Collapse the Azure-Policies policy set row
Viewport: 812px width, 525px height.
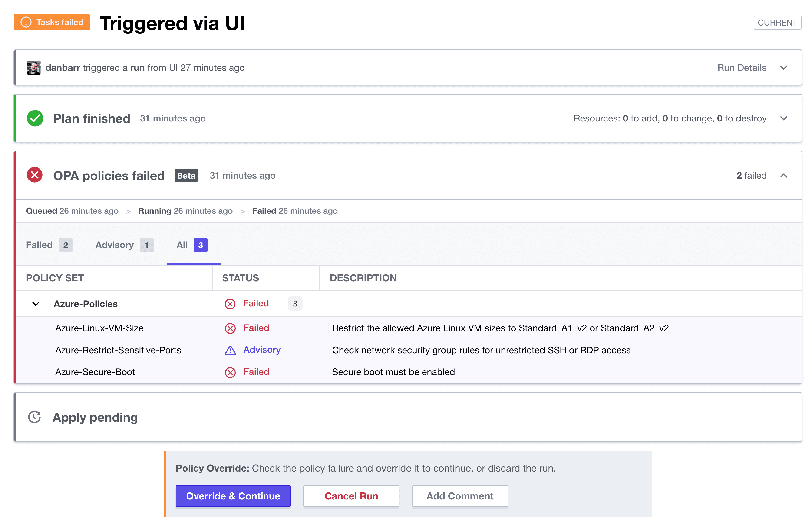click(x=36, y=304)
